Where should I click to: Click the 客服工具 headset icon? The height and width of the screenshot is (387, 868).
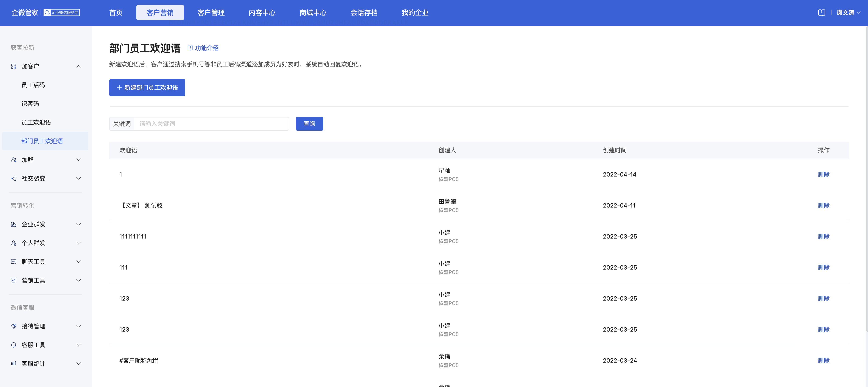13,345
